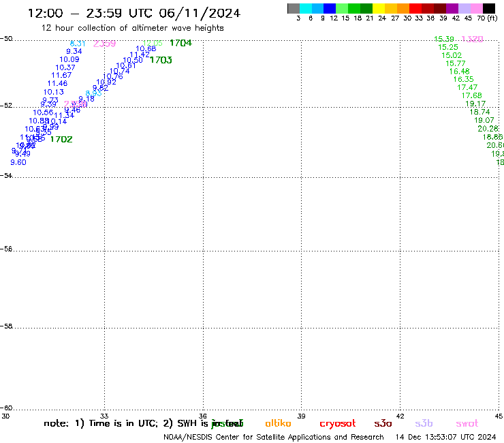Image resolution: width=504 pixels, height=443 pixels.
Task: Click the black swatch ending the color scale
Action: 489,9
